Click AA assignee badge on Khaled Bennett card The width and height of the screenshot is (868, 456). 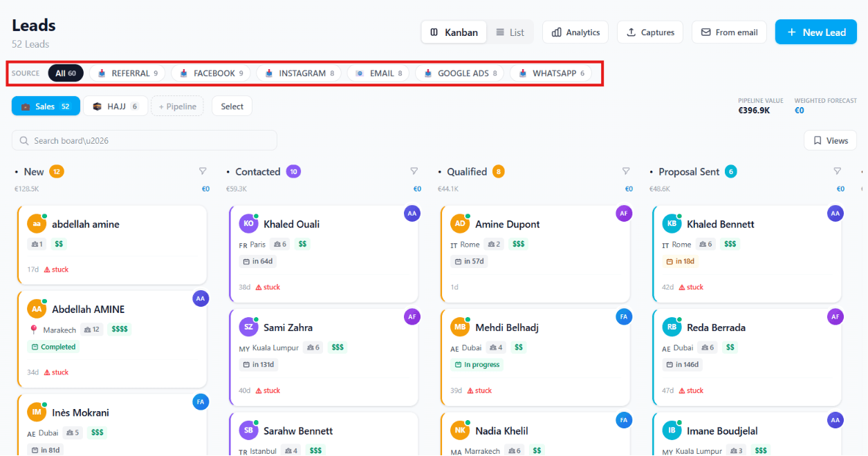(x=835, y=213)
